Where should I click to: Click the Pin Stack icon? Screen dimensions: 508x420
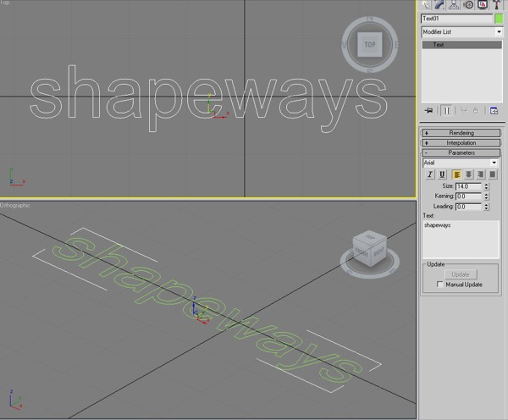[x=429, y=111]
